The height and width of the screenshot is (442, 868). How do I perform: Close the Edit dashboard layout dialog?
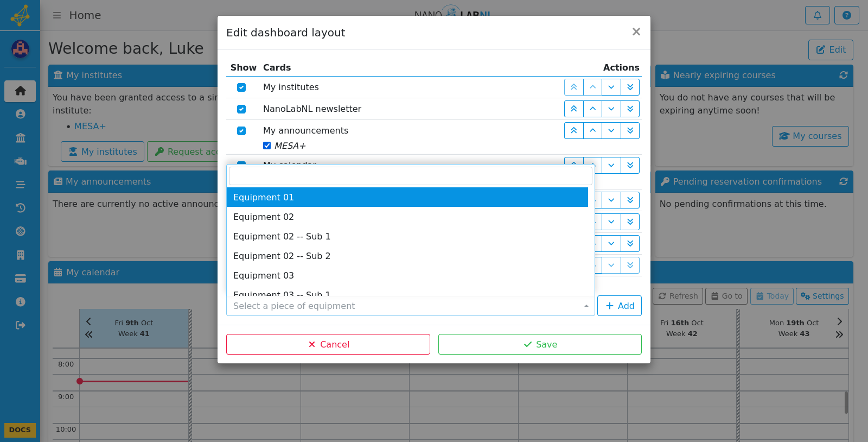click(636, 32)
